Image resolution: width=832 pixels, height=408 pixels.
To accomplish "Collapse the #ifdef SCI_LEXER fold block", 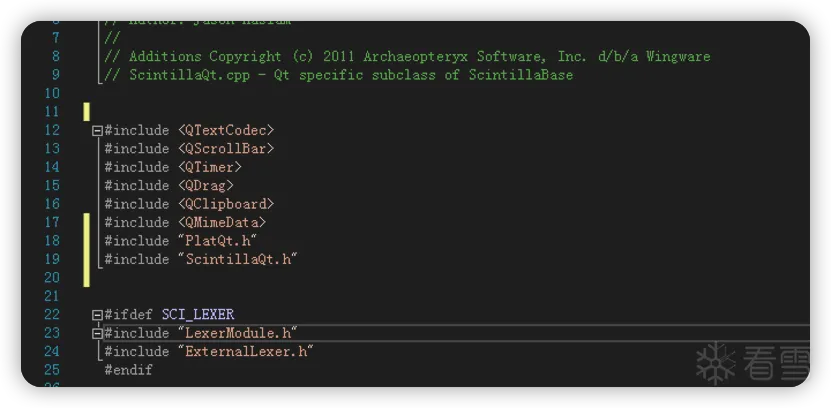I will (97, 314).
